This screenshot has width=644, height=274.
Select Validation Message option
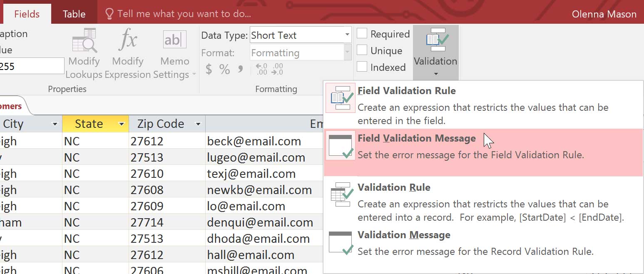[x=404, y=235]
